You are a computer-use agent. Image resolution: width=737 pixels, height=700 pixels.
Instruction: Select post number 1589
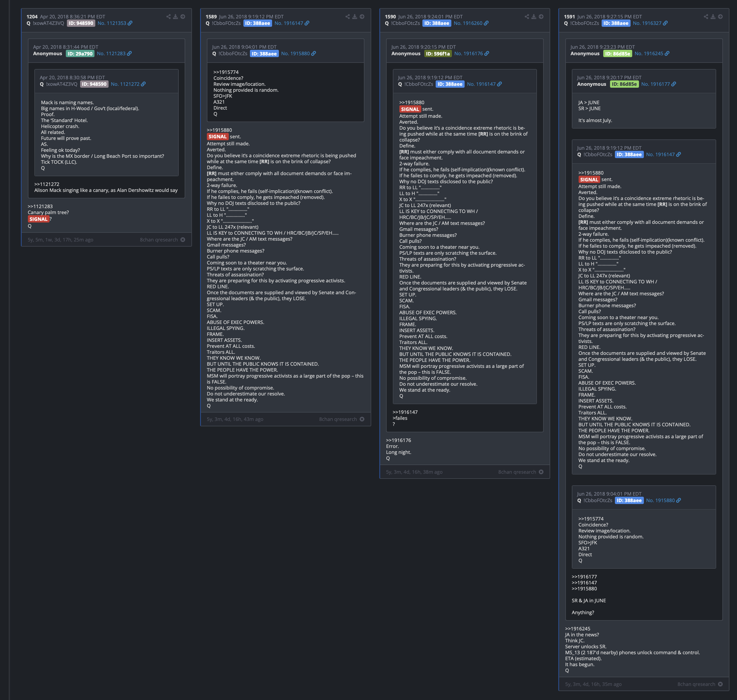[x=211, y=17]
